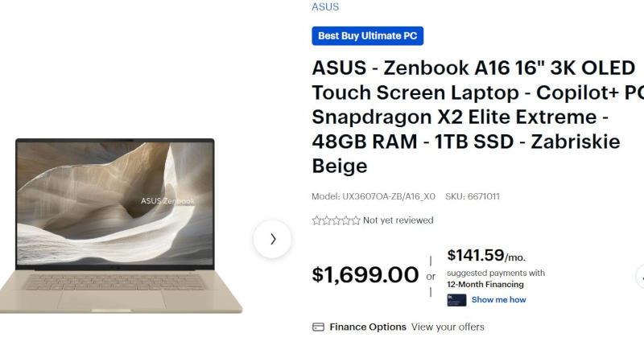
Task: Click the next image carousel arrow
Action: pos(272,239)
